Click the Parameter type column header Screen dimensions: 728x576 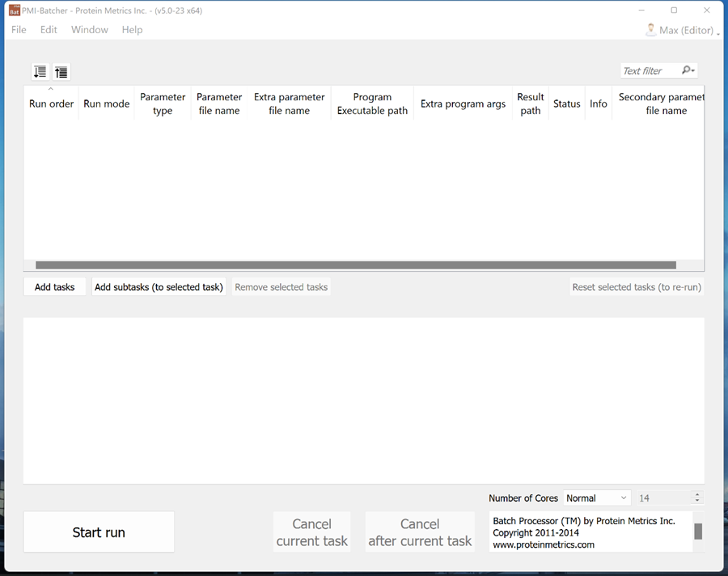pyautogui.click(x=163, y=104)
